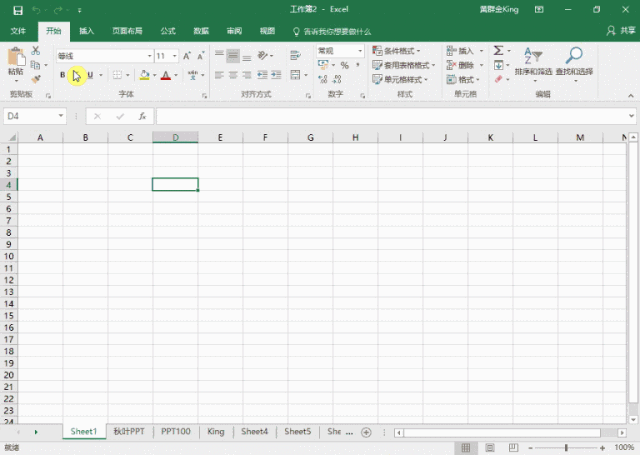Toggle Underline formatting

click(90, 75)
